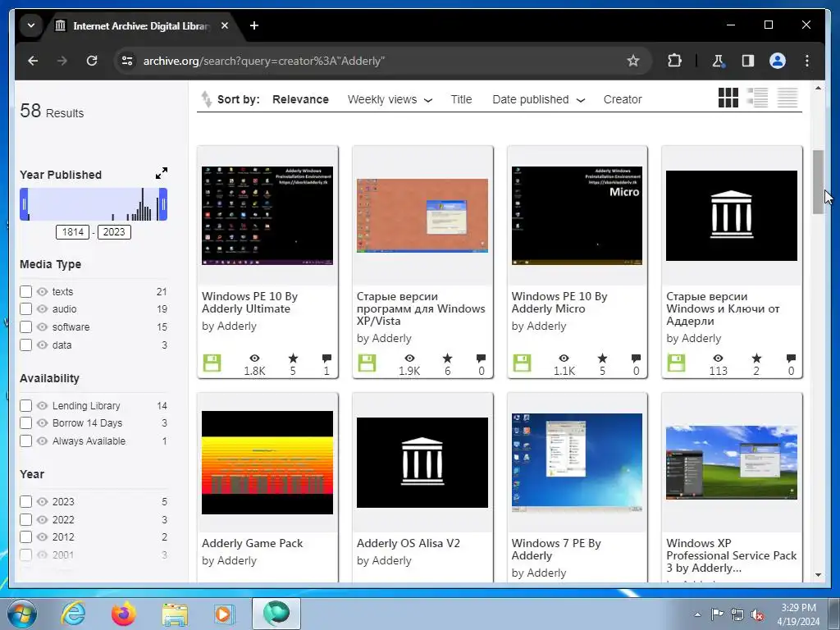
Task: Click the address bar URL
Action: coord(263,61)
